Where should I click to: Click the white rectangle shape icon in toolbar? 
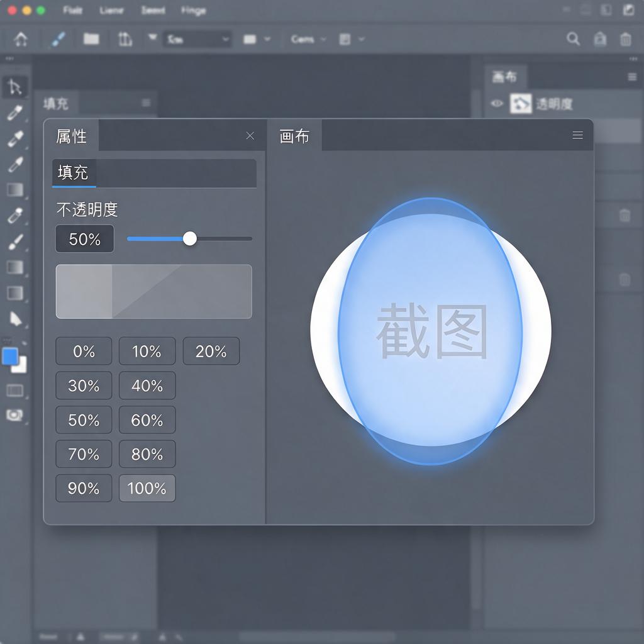coord(250,39)
